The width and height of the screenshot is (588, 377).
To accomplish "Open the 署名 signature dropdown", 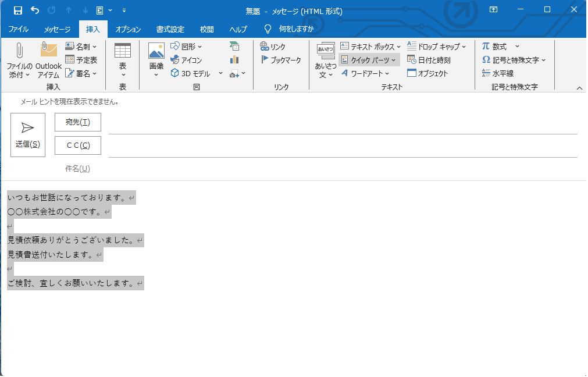I will pos(81,73).
